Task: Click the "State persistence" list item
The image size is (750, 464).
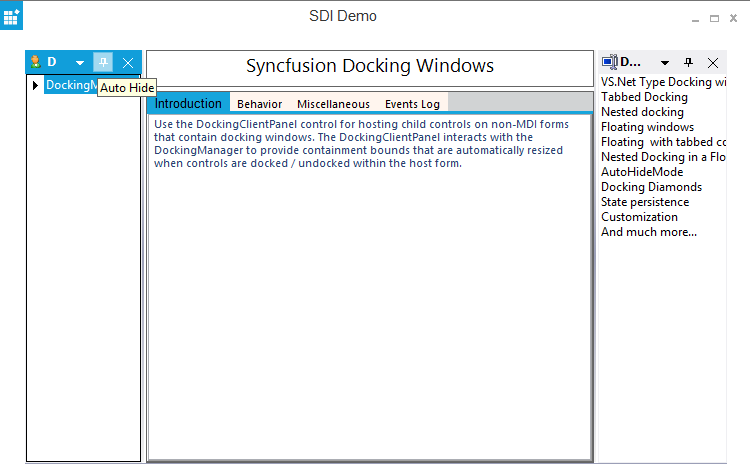Action: [x=645, y=202]
